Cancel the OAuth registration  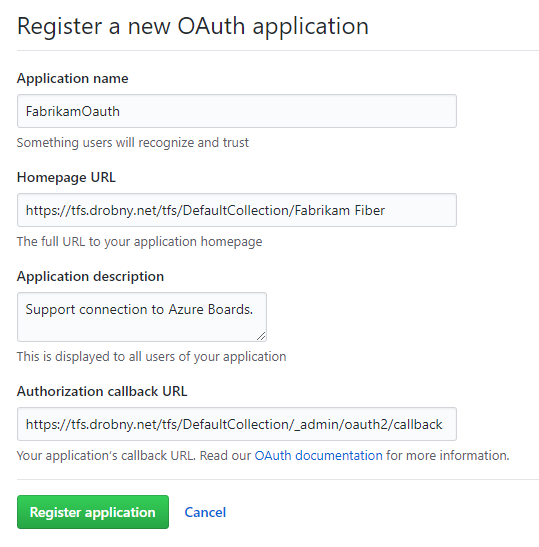pos(205,512)
